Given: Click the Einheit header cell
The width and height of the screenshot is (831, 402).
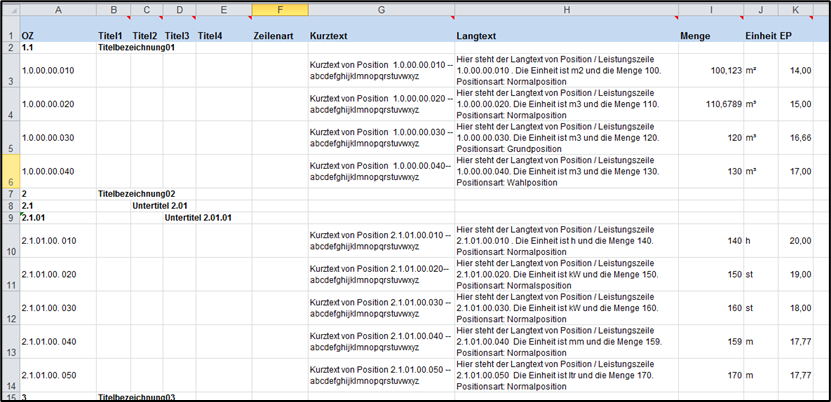Looking at the screenshot, I should (760, 35).
